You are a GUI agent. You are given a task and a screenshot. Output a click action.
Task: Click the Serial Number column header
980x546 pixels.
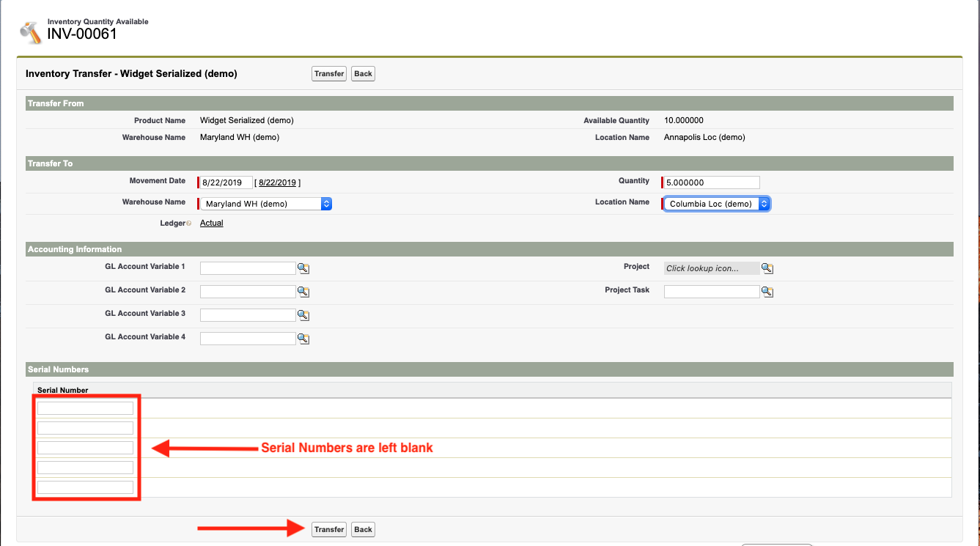[63, 390]
